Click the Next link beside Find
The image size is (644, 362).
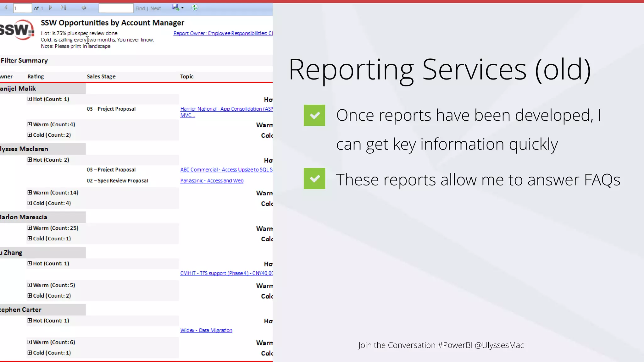[x=156, y=8]
